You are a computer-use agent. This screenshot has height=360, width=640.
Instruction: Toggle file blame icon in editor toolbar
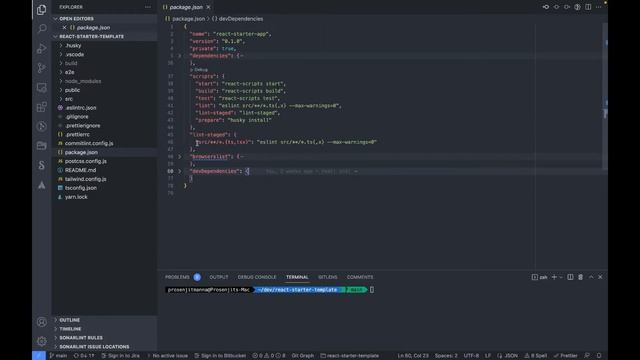click(x=577, y=7)
